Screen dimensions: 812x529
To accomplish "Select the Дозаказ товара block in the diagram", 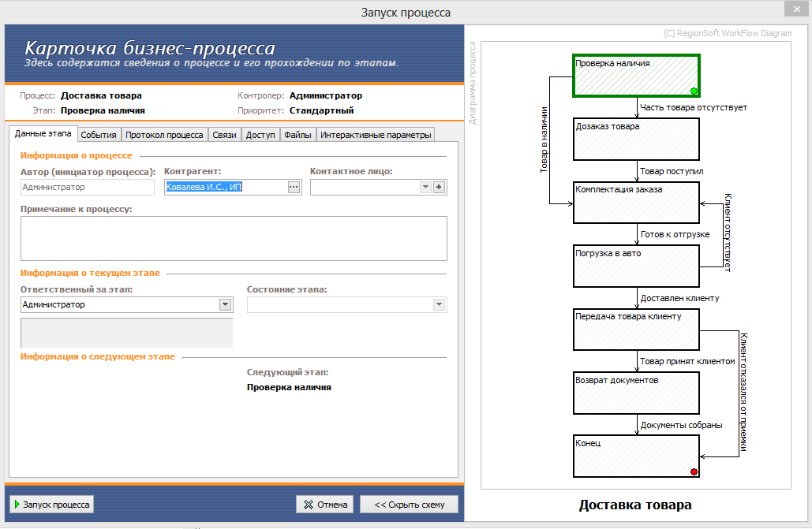I will 636,139.
